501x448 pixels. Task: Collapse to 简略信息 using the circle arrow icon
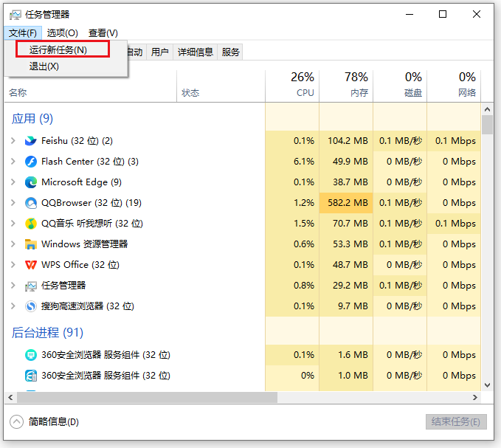tap(17, 421)
